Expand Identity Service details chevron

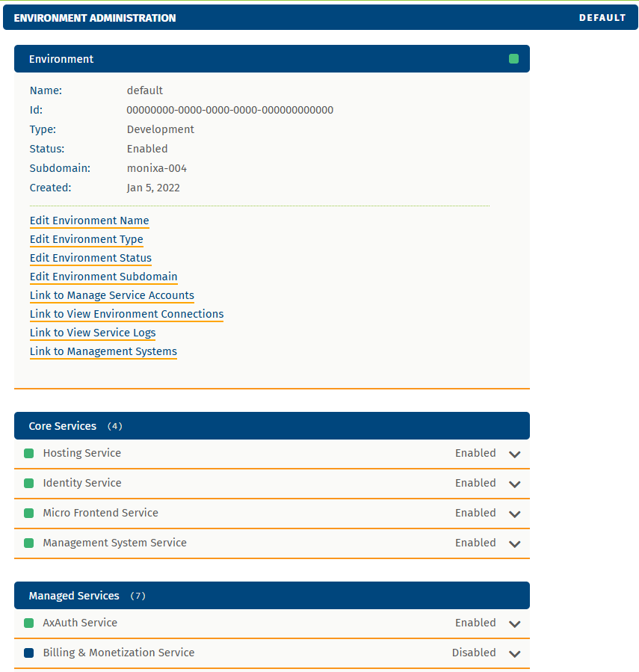point(514,484)
